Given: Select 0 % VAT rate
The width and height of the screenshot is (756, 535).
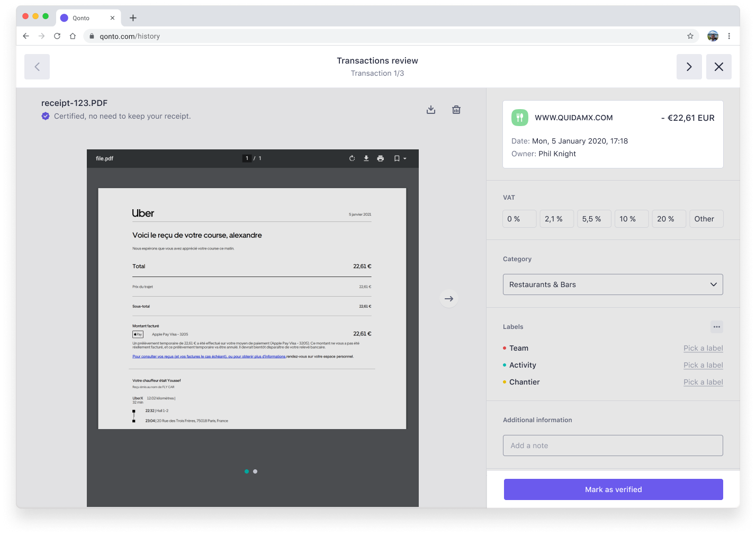Looking at the screenshot, I should [x=519, y=219].
